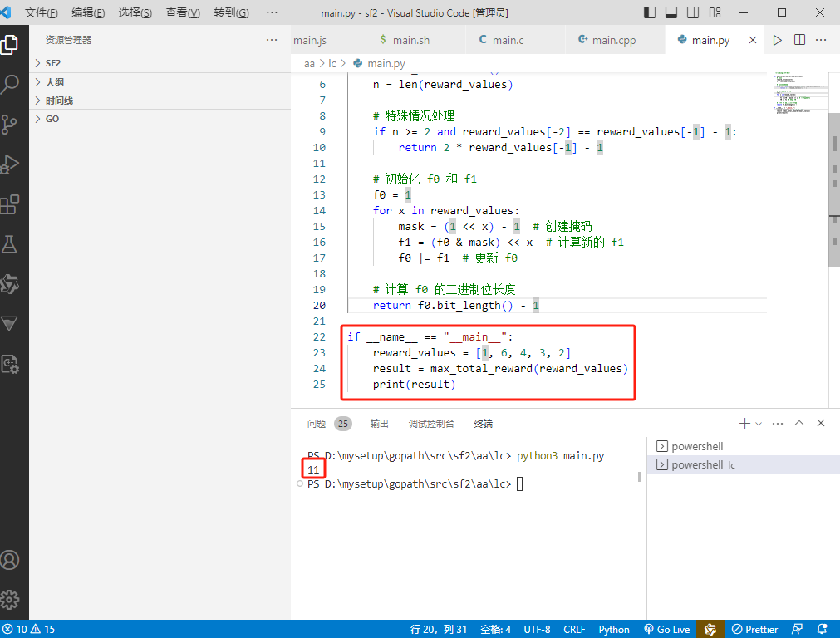Screen dimensions: 840x638
Task: Toggle the primary sidebar layout icon
Action: (x=649, y=12)
